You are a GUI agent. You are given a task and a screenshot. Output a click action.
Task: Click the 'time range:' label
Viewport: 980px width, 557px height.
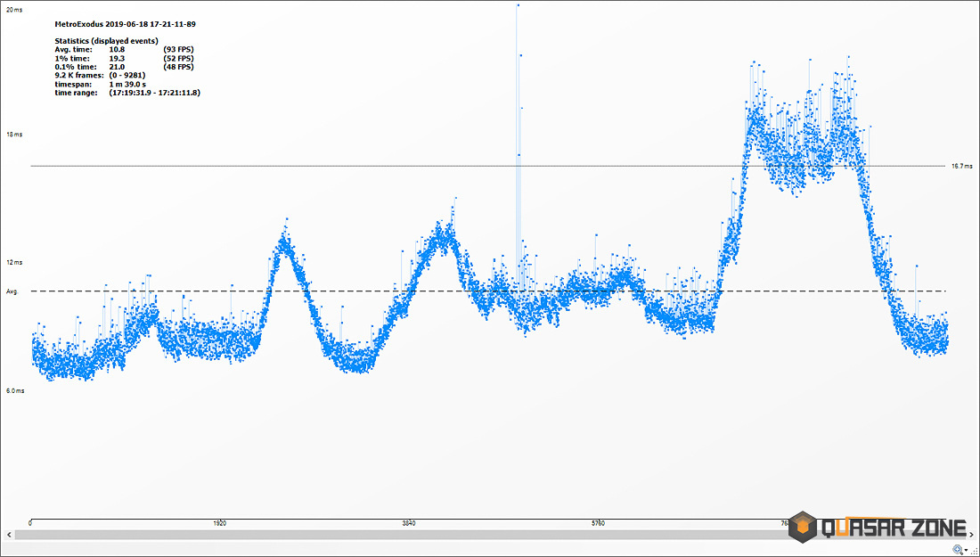77,94
